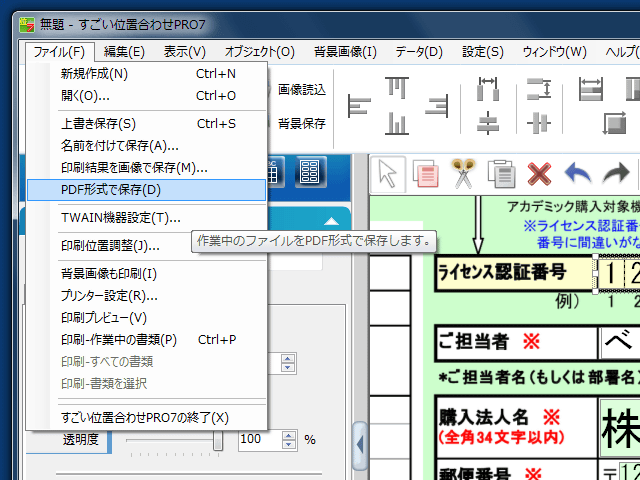Click the align left edges icon
The image size is (640, 480).
359,106
